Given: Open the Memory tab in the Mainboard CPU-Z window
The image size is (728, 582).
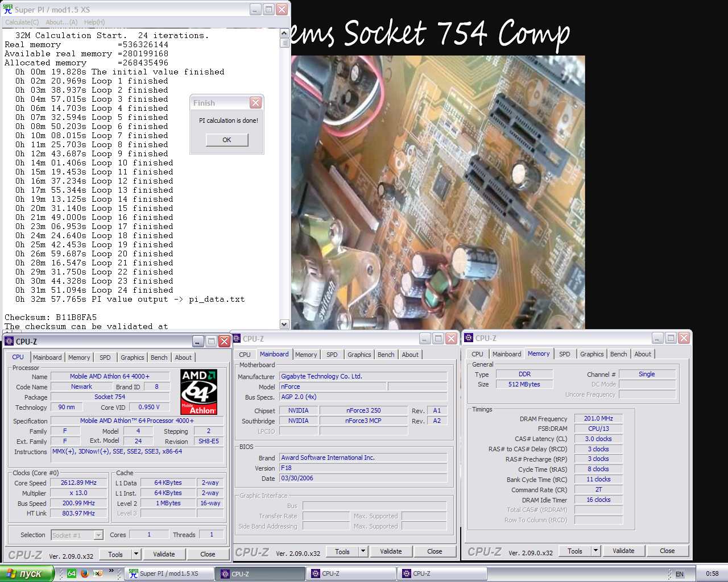Looking at the screenshot, I should coord(306,355).
